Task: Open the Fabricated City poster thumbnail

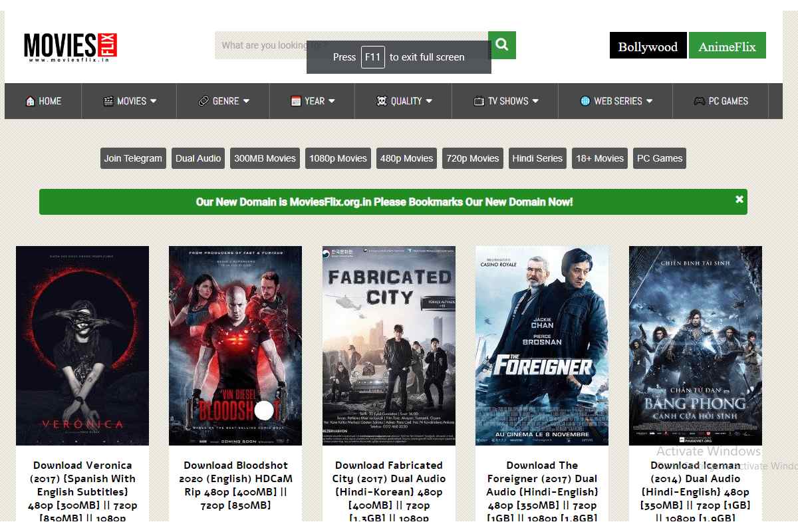Action: click(x=389, y=346)
